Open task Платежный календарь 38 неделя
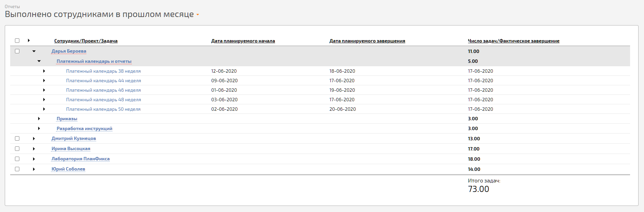The image size is (644, 212). coord(103,71)
